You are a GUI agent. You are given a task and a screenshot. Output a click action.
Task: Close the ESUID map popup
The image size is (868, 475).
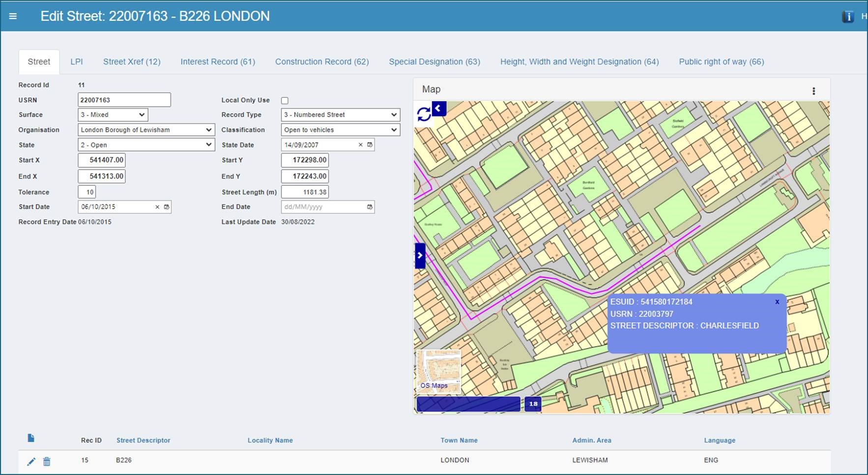(x=777, y=302)
